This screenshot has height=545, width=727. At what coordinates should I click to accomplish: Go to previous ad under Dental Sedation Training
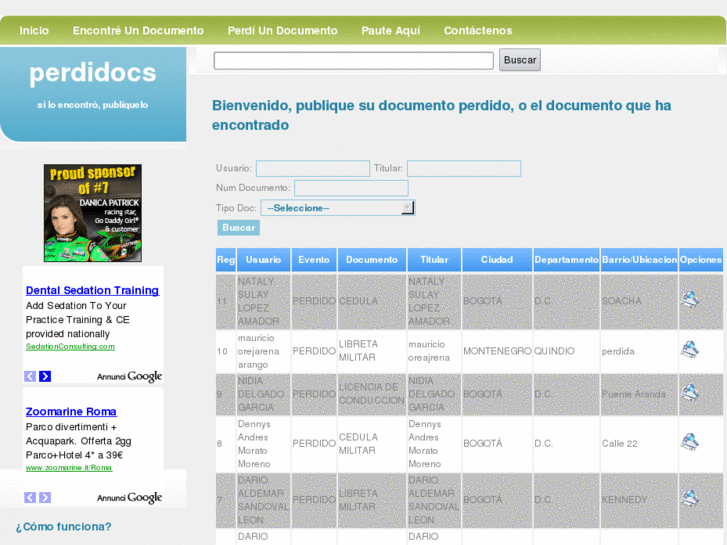(x=30, y=376)
